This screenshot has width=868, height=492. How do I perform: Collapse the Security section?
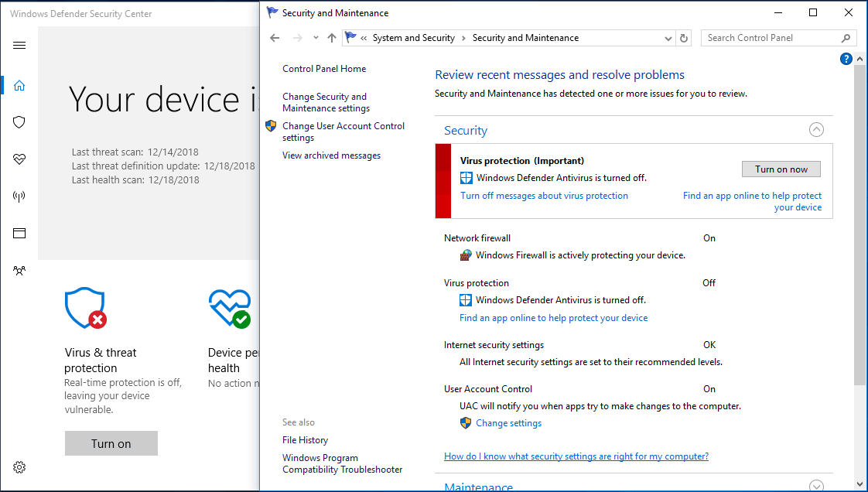(x=816, y=130)
